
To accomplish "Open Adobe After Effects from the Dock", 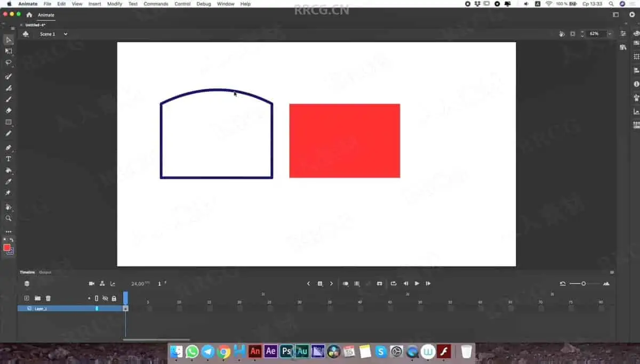I will tap(270, 351).
